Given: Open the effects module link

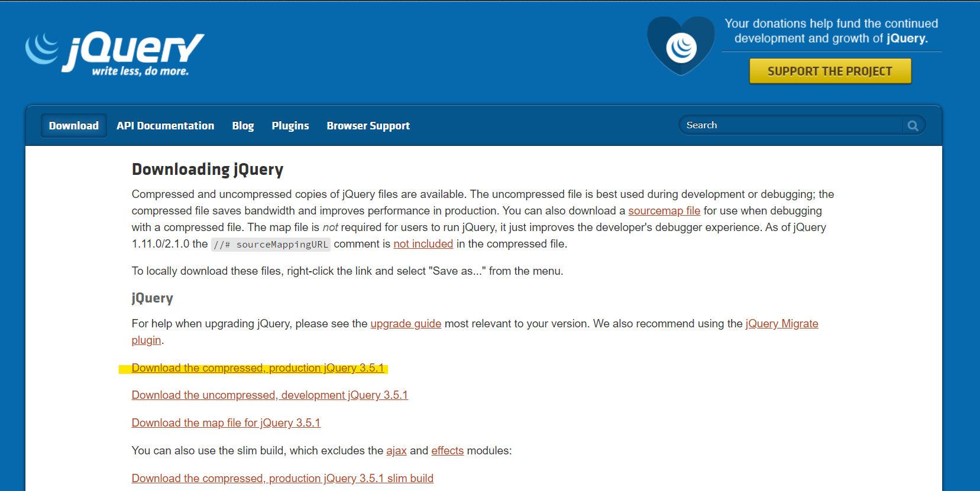Looking at the screenshot, I should click(448, 451).
